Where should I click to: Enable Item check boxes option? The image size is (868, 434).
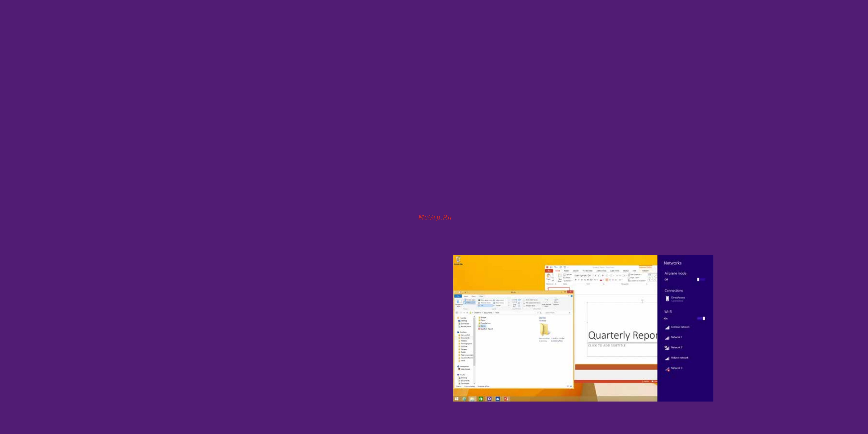(x=531, y=300)
